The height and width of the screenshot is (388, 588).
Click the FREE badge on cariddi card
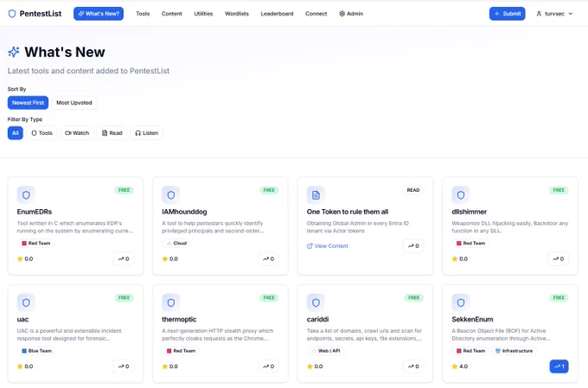point(413,297)
